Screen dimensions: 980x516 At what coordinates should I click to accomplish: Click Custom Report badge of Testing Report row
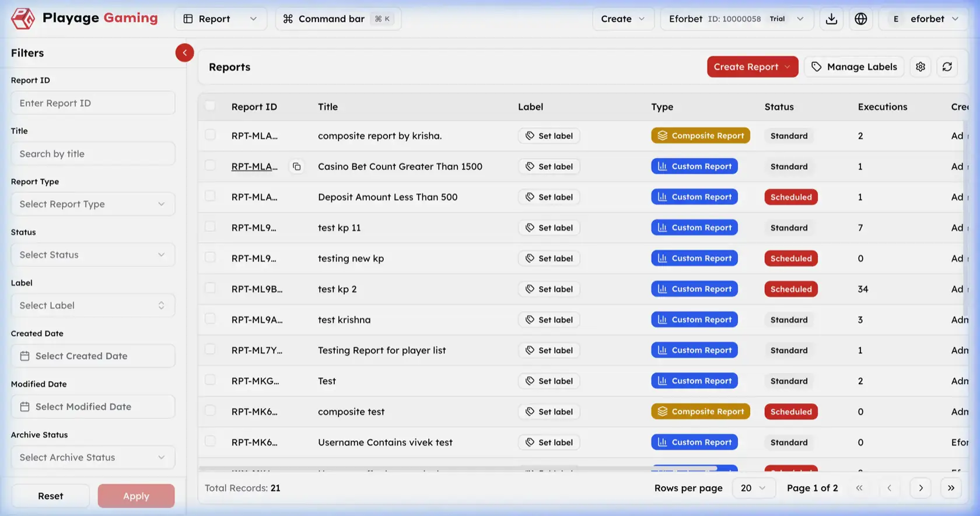click(694, 350)
